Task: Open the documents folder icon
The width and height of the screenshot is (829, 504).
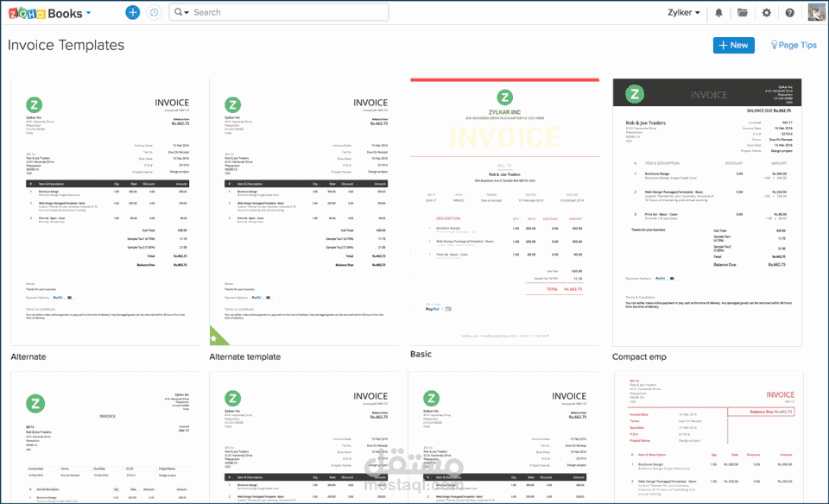Action: 743,13
